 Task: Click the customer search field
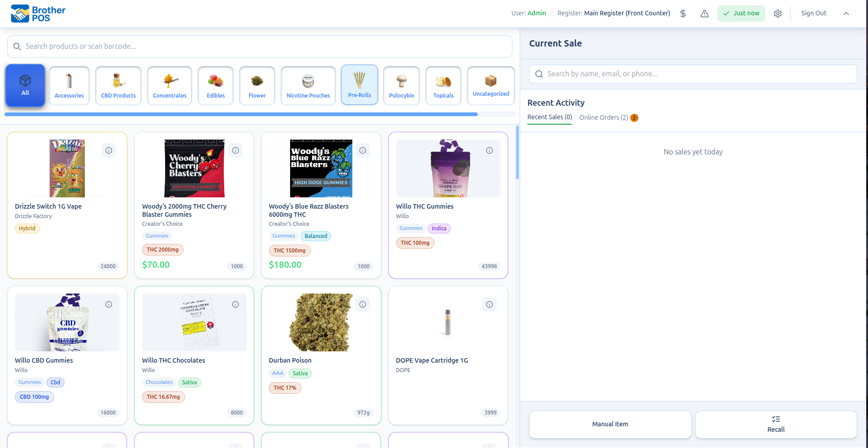point(693,74)
